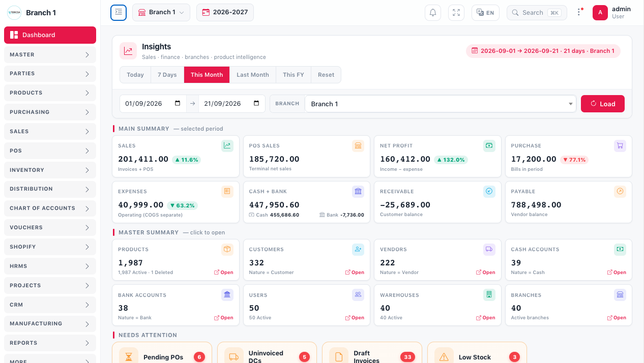The height and width of the screenshot is (363, 644).
Task: Expand the SALES sidebar menu
Action: pyautogui.click(x=50, y=132)
